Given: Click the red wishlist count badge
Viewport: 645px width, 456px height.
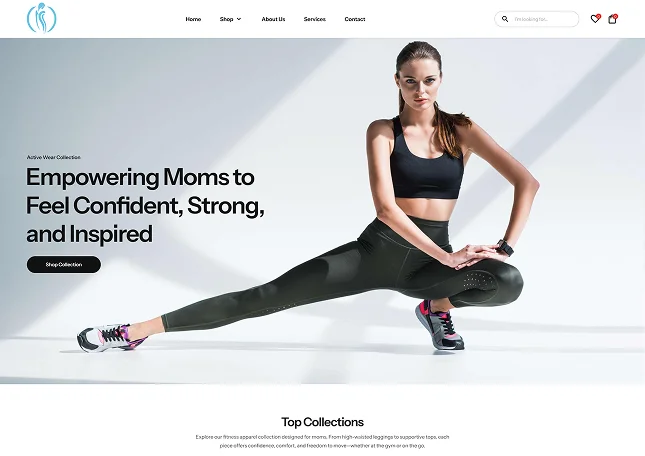Looking at the screenshot, I should point(599,16).
